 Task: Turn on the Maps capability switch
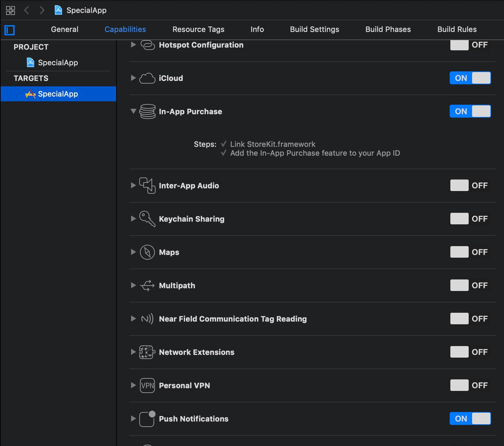click(x=470, y=252)
